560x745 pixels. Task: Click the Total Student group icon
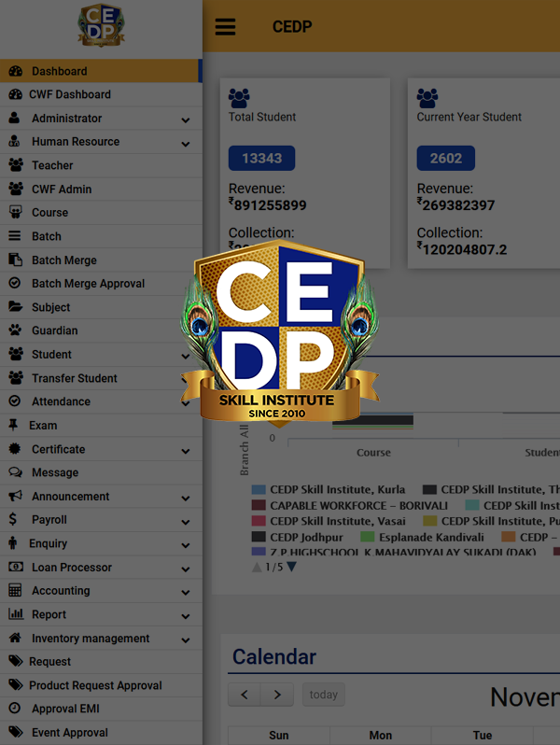click(239, 98)
